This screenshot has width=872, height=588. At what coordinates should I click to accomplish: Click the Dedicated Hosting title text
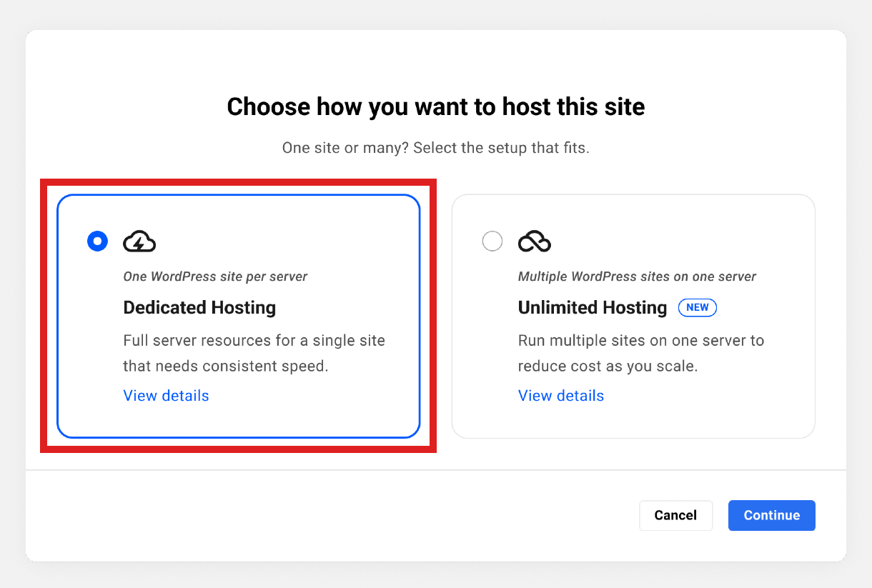(x=199, y=308)
